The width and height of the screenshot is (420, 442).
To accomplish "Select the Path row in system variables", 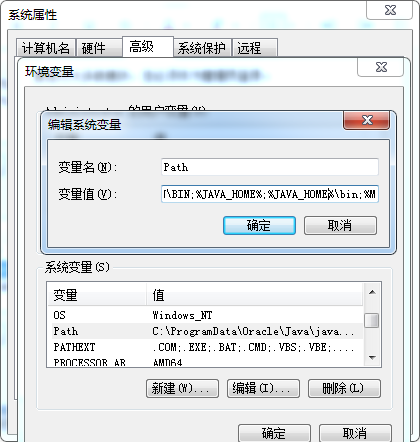I will [x=205, y=331].
